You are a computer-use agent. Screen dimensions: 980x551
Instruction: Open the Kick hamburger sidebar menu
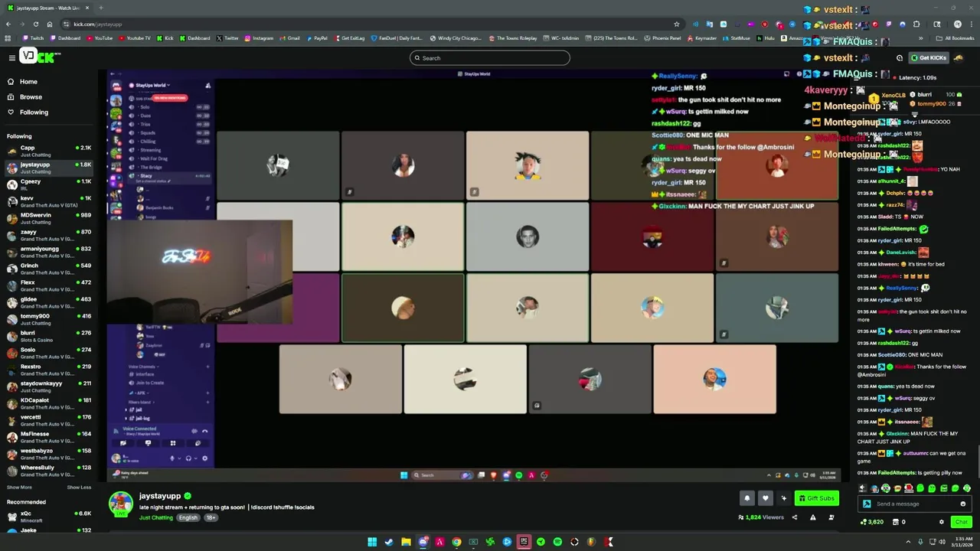(11, 57)
